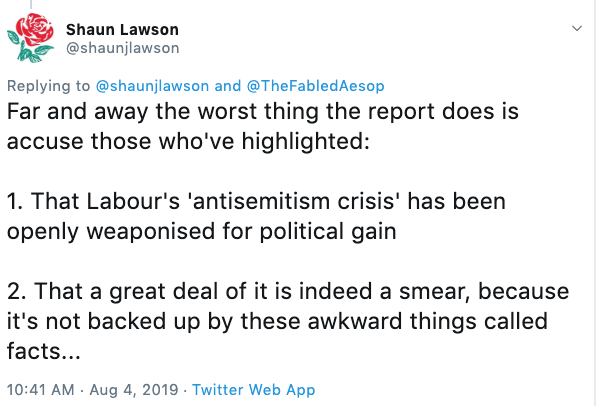Image resolution: width=598 pixels, height=406 pixels.
Task: Click the point 1 antisemitism crisis sentence
Action: [x=256, y=216]
